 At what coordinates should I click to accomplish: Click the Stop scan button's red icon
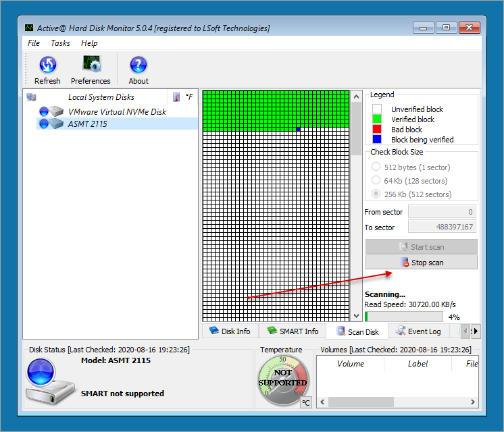point(405,263)
